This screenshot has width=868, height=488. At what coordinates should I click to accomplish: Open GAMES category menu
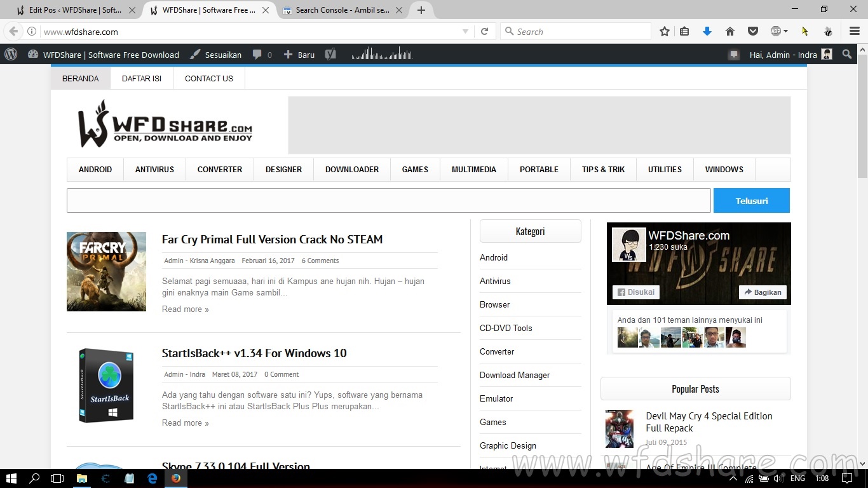[415, 169]
